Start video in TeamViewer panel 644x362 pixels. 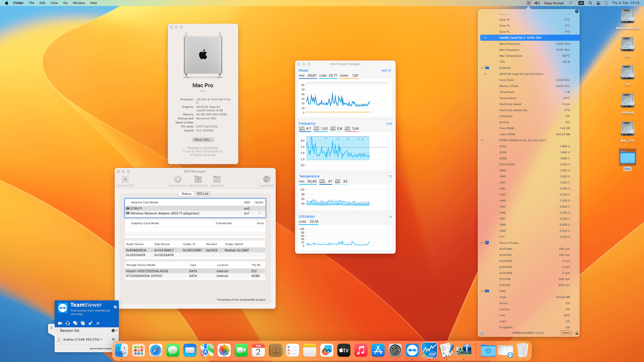(x=60, y=323)
